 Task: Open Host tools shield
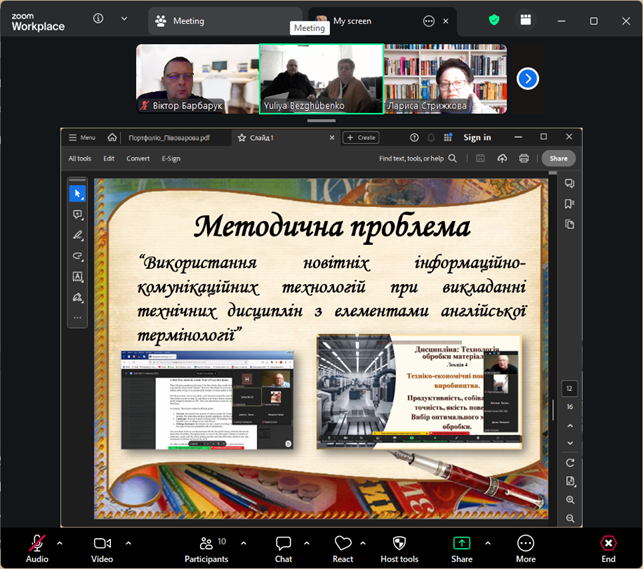[399, 549]
